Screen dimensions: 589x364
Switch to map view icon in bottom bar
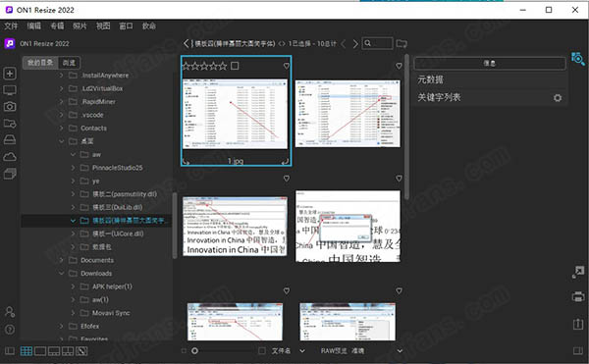pos(81,351)
